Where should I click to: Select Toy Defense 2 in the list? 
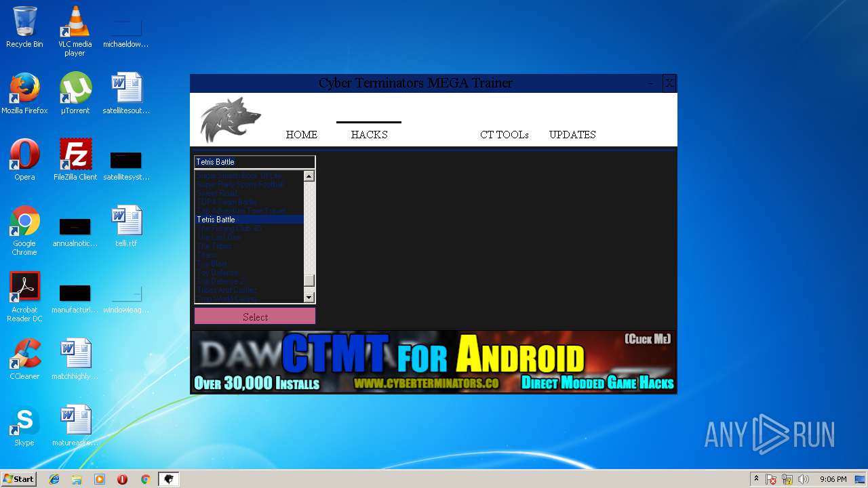(x=249, y=281)
